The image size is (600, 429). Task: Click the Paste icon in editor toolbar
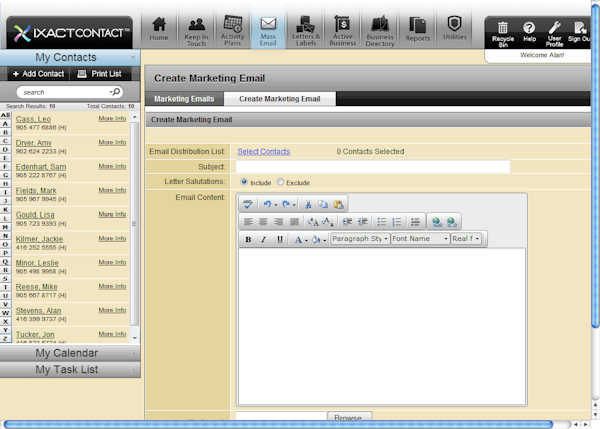pos(338,204)
